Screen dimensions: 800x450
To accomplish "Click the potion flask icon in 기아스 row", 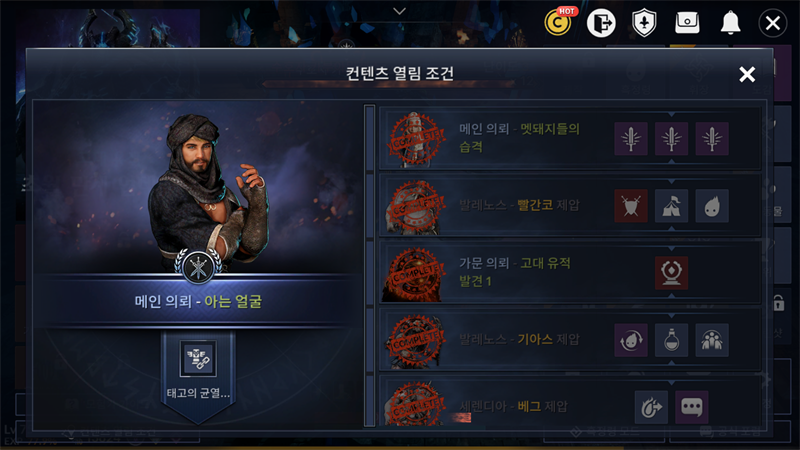I will 671,340.
